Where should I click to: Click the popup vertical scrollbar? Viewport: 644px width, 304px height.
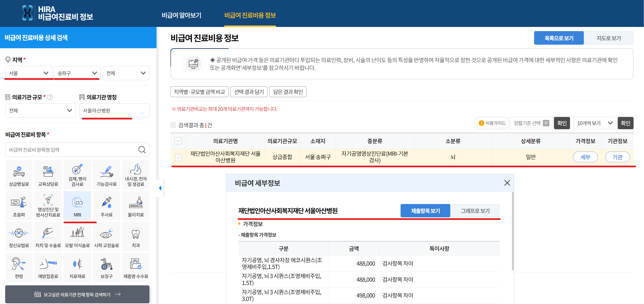pos(513,231)
